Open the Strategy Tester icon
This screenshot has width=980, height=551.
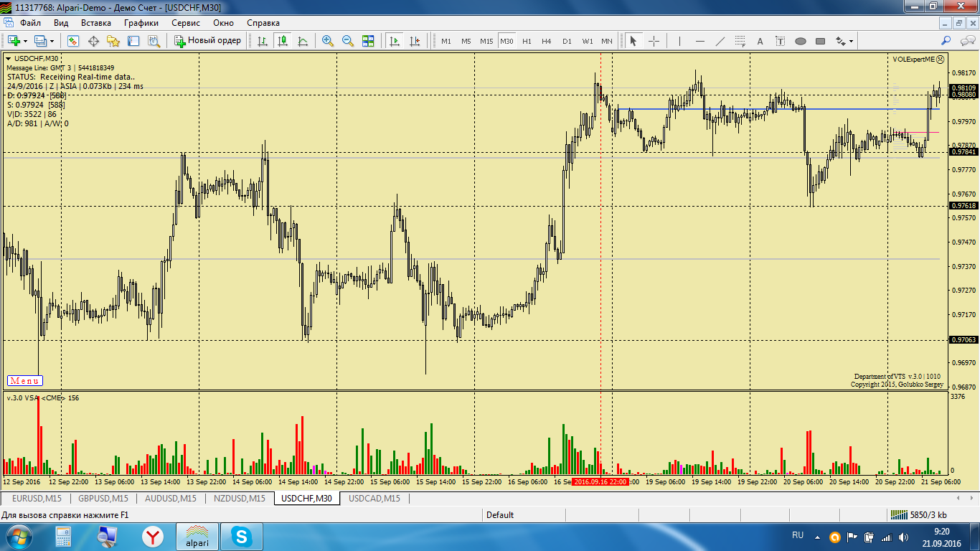point(154,41)
